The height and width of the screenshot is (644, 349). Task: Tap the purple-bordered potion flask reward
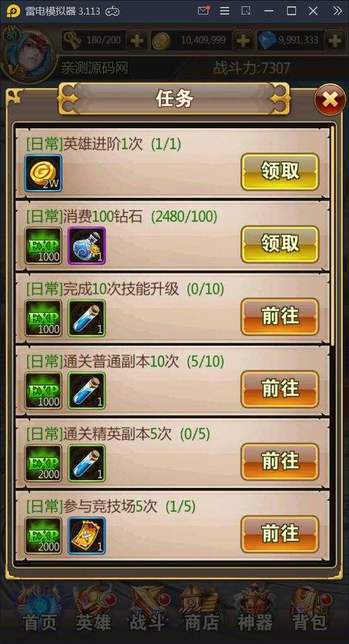(86, 246)
